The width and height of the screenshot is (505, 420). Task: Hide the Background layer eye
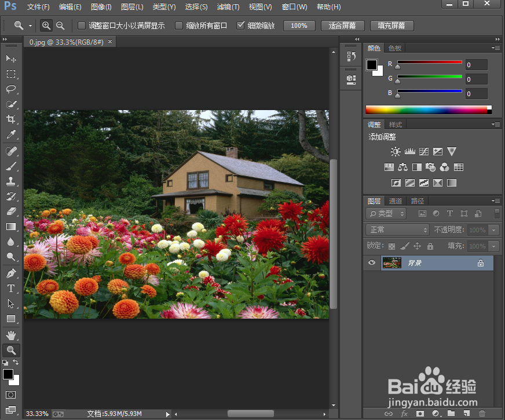click(372, 262)
